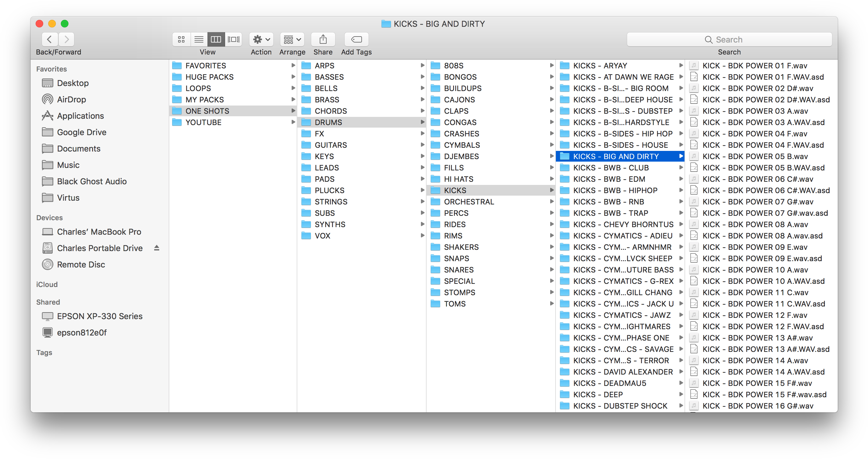Open the Action gear dropdown
This screenshot has height=459, width=868.
point(261,39)
